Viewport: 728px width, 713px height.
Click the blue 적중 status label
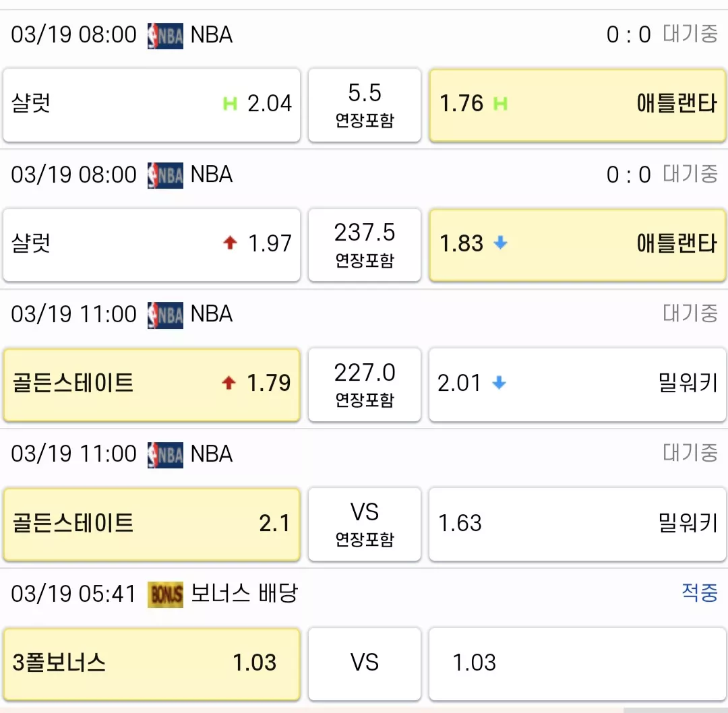[x=699, y=593]
